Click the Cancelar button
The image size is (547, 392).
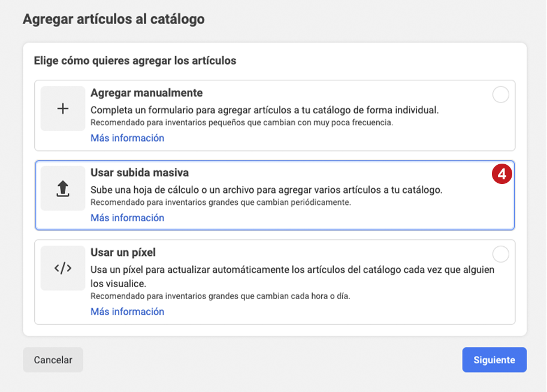point(53,360)
